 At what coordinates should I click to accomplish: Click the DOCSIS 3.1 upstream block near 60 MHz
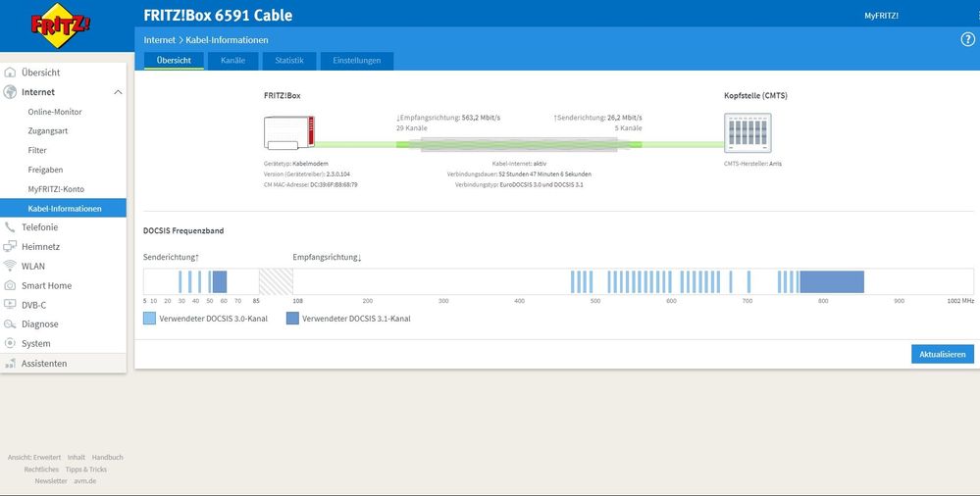(220, 281)
